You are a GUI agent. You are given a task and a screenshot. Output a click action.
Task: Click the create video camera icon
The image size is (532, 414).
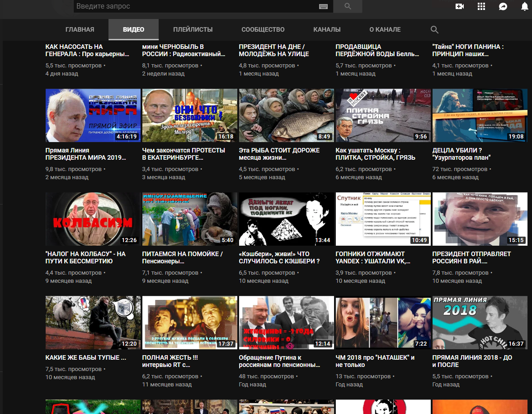[459, 6]
